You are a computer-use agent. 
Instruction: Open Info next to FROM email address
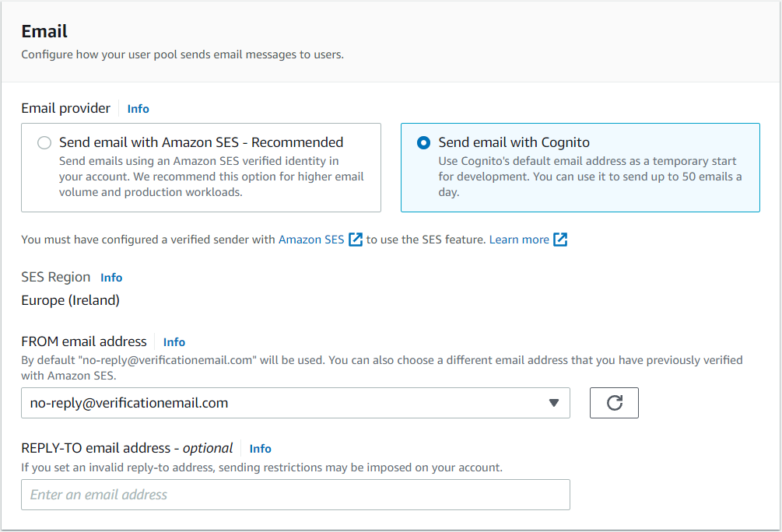tap(174, 342)
